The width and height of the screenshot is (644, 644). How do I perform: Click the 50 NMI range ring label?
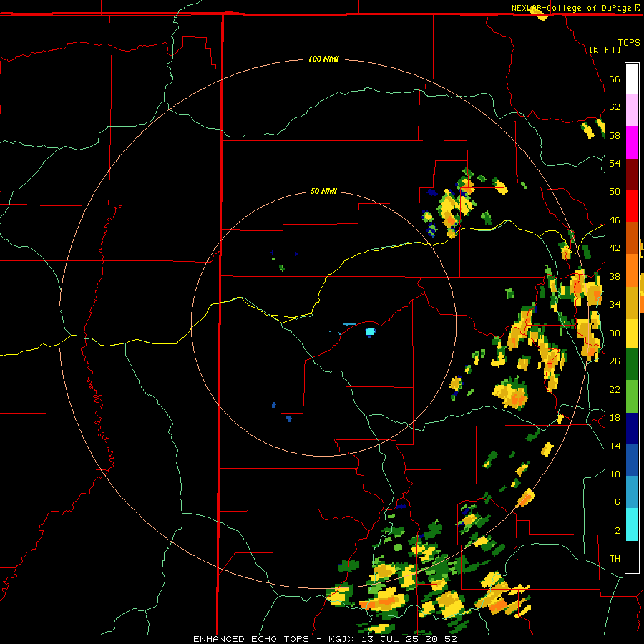323,191
